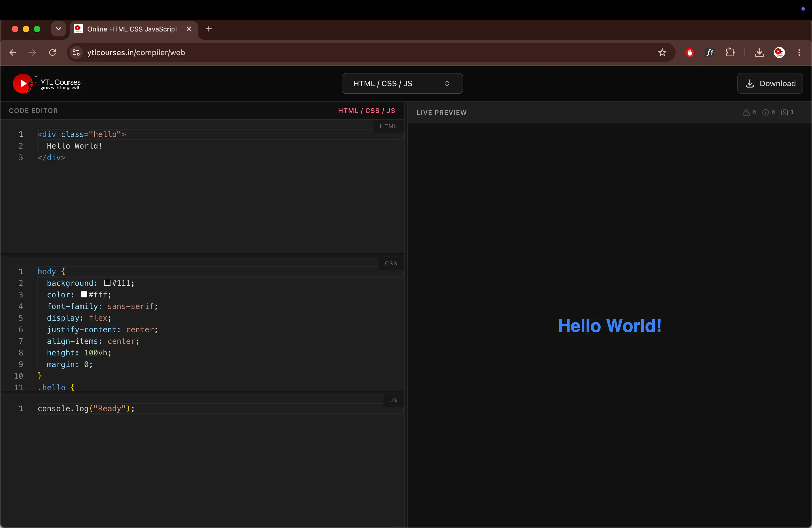
Task: Click the 'body {' line in CSS editor
Action: click(51, 271)
